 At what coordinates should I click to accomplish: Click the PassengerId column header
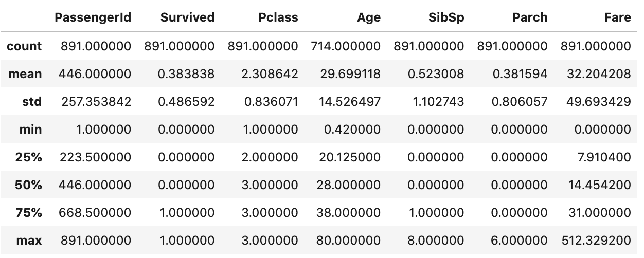point(93,17)
